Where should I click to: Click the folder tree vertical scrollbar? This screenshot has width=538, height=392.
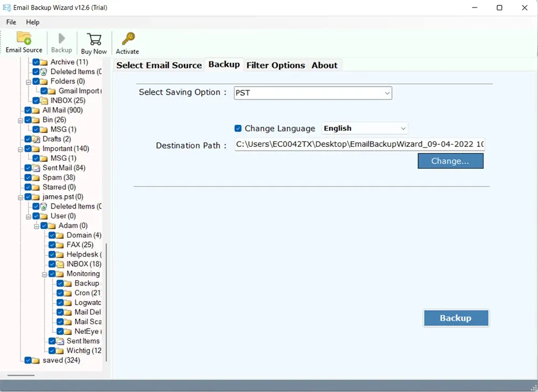(x=106, y=301)
